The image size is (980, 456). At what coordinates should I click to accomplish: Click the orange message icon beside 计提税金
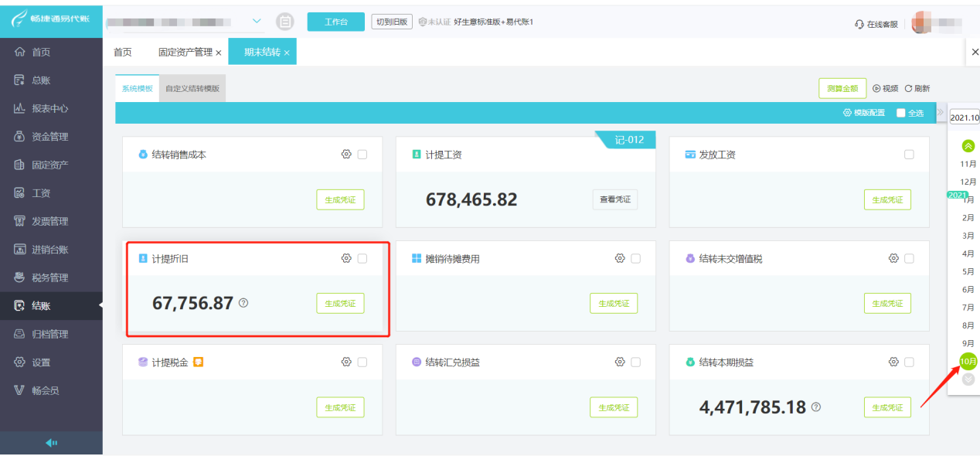point(199,362)
